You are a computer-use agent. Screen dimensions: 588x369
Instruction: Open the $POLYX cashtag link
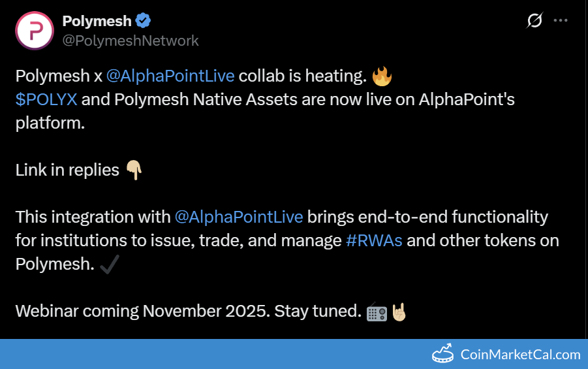46,99
